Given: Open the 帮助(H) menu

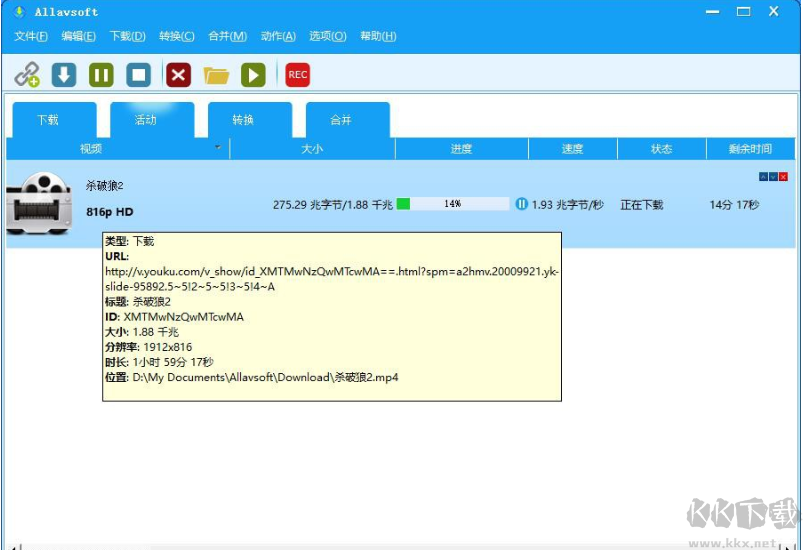Looking at the screenshot, I should point(378,36).
